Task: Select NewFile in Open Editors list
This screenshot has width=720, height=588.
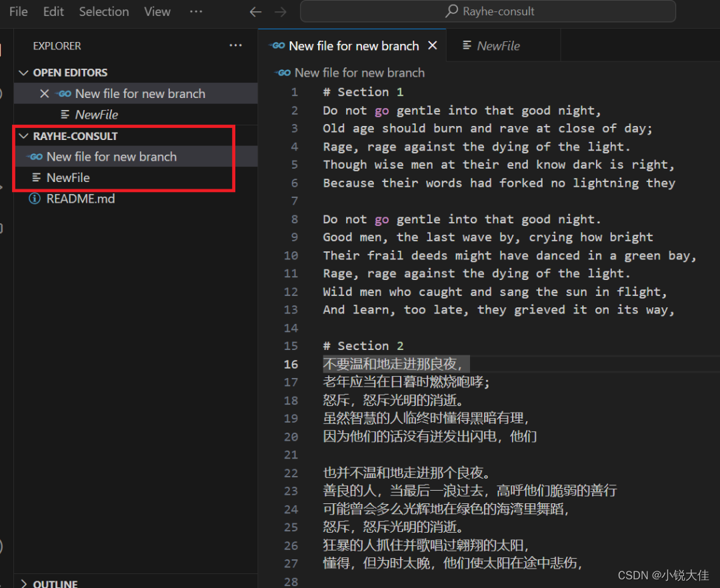Action: (135, 114)
